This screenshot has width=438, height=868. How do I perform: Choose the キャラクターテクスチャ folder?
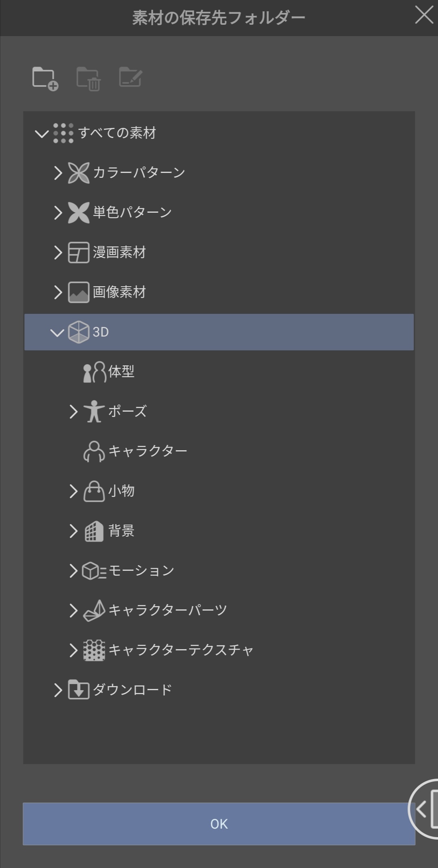181,650
